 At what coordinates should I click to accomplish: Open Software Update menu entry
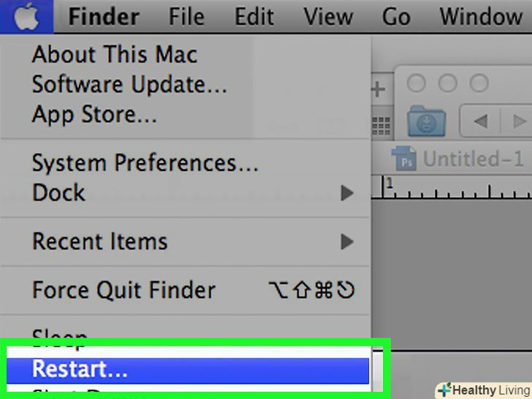129,85
